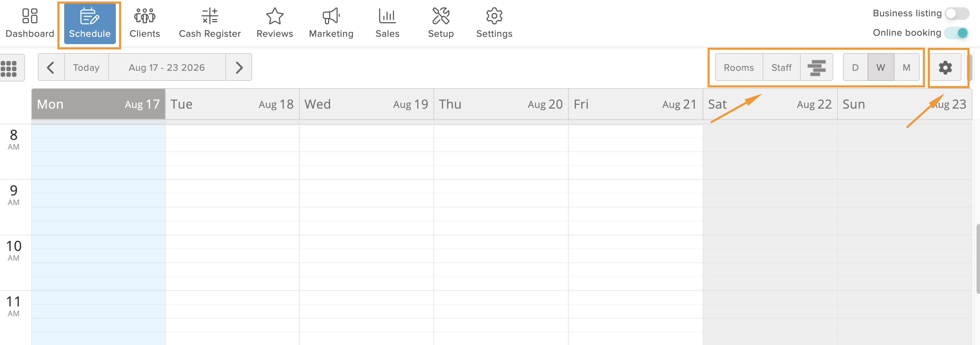Image resolution: width=980 pixels, height=345 pixels.
Task: Switch calendar to Day view
Action: [x=855, y=67]
